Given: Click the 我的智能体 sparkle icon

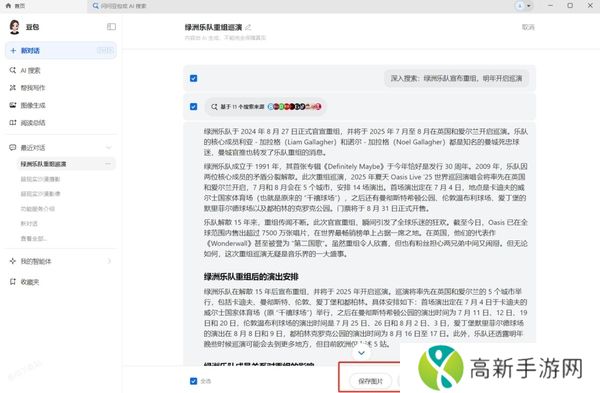Looking at the screenshot, I should click(13, 261).
